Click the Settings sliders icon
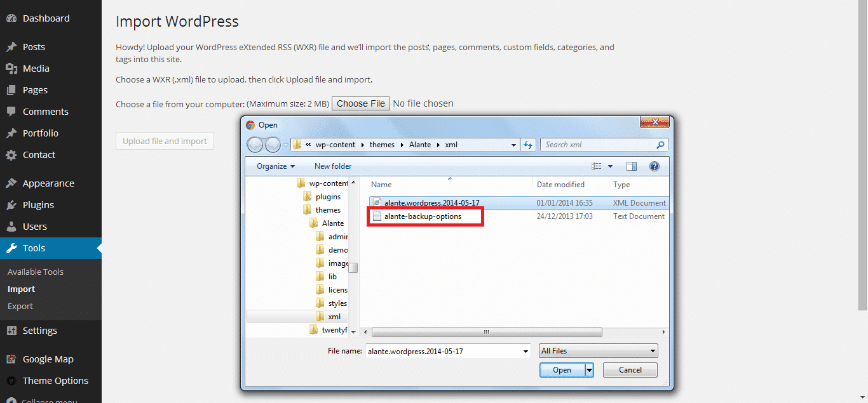This screenshot has height=403, width=868. click(11, 331)
